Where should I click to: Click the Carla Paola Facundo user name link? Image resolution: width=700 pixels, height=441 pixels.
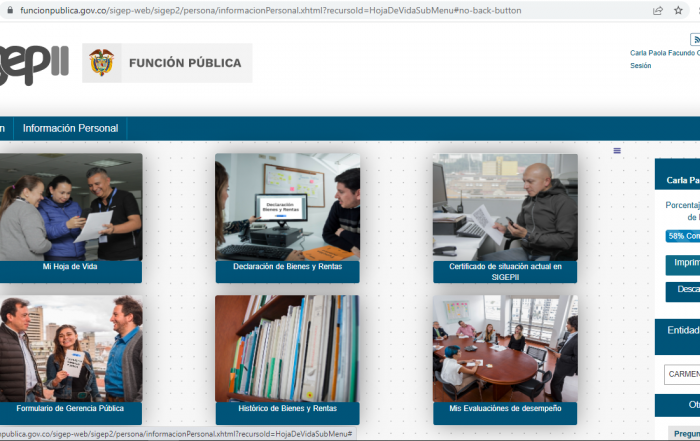[665, 53]
